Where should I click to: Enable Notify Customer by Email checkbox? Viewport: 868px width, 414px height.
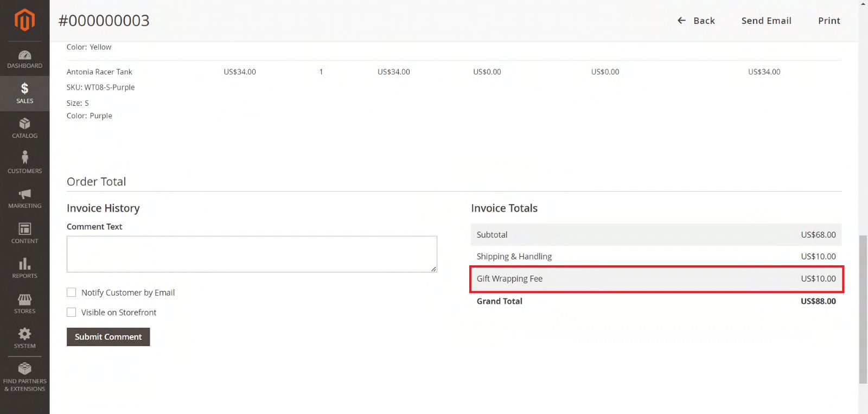[x=72, y=292]
